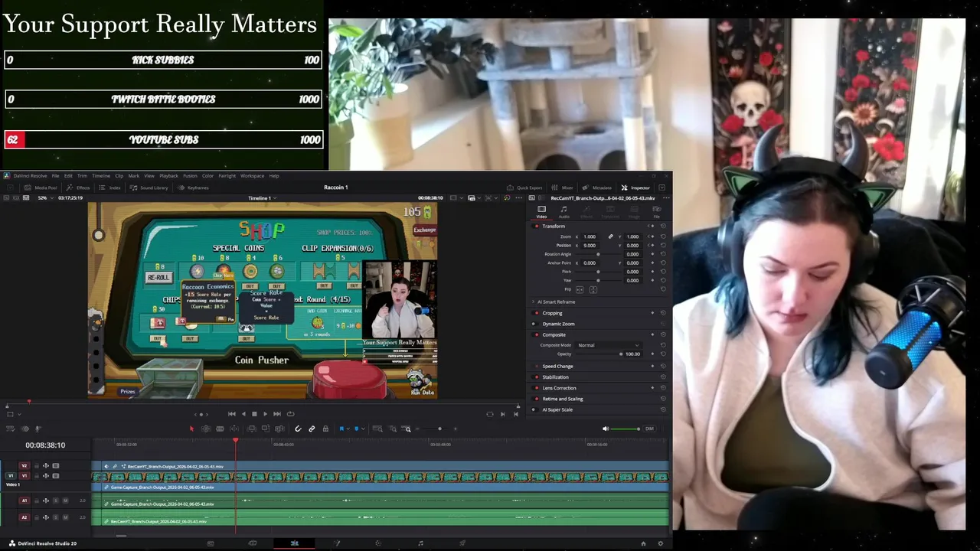The height and width of the screenshot is (551, 980).
Task: Play forward in viewer
Action: pyautogui.click(x=265, y=414)
